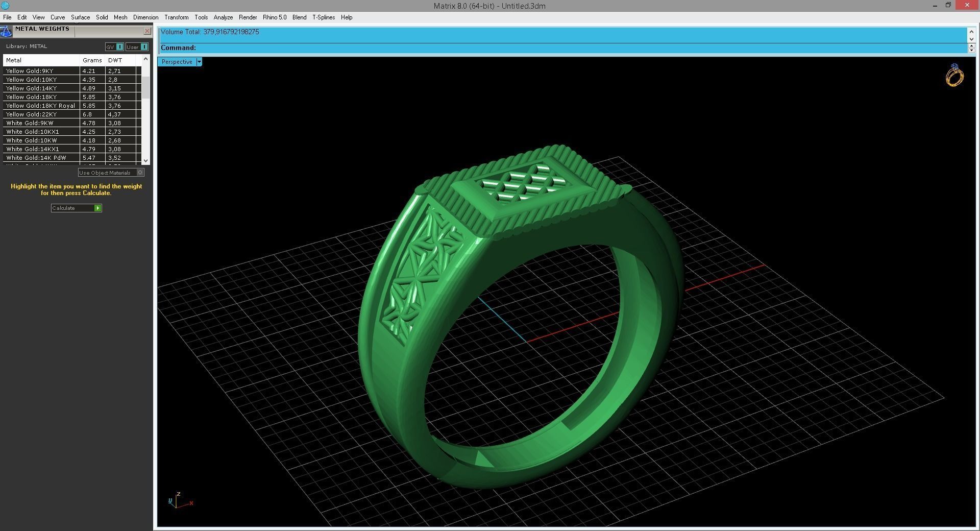
Task: Click the Matrix app icon in title bar
Action: tap(5, 6)
